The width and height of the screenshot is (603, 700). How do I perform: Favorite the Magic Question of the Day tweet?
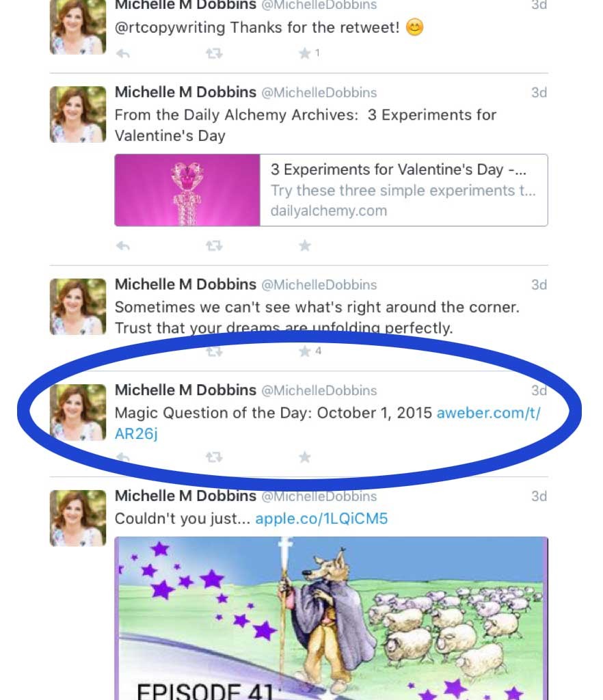305,457
